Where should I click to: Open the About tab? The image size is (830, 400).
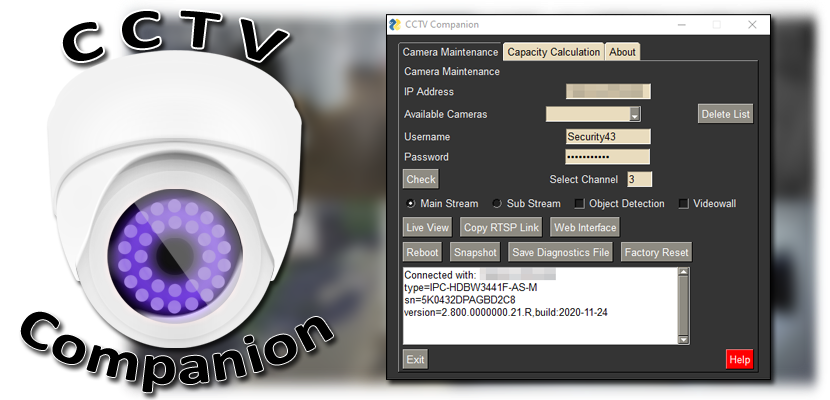click(x=622, y=52)
